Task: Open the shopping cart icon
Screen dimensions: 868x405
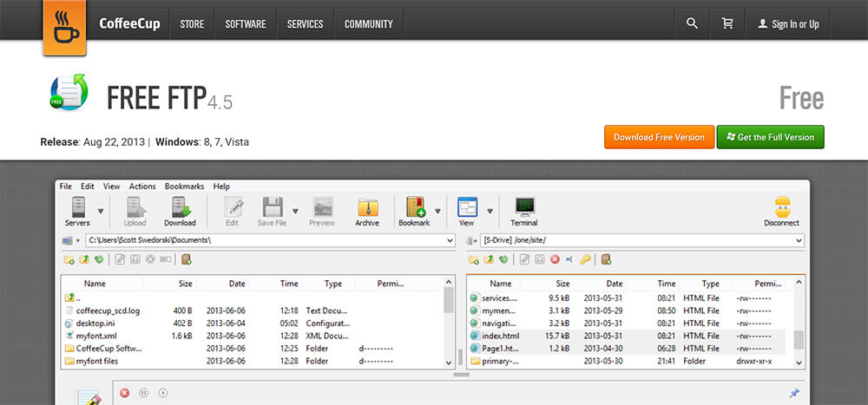Action: (x=727, y=23)
